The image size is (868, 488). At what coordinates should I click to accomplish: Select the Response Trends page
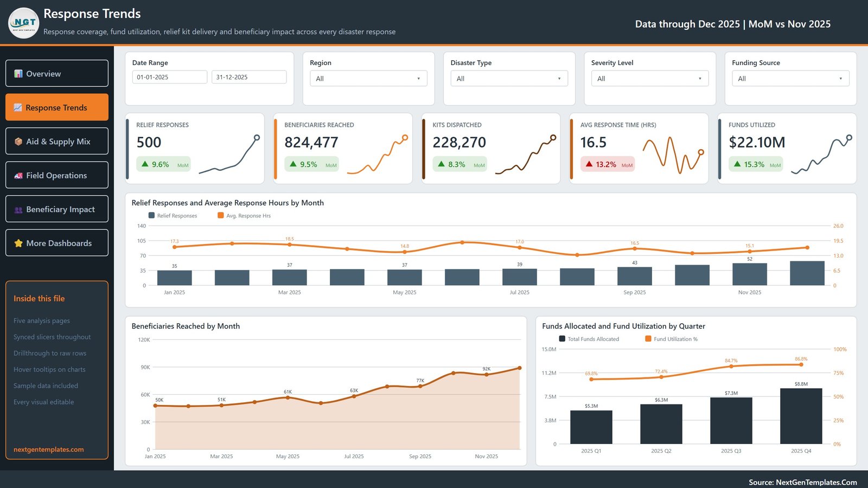pyautogui.click(x=57, y=107)
